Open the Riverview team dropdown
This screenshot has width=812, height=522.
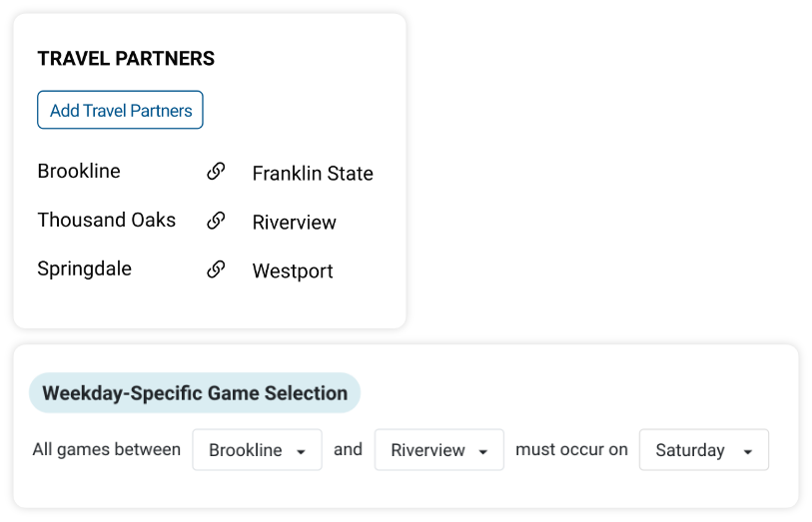439,449
